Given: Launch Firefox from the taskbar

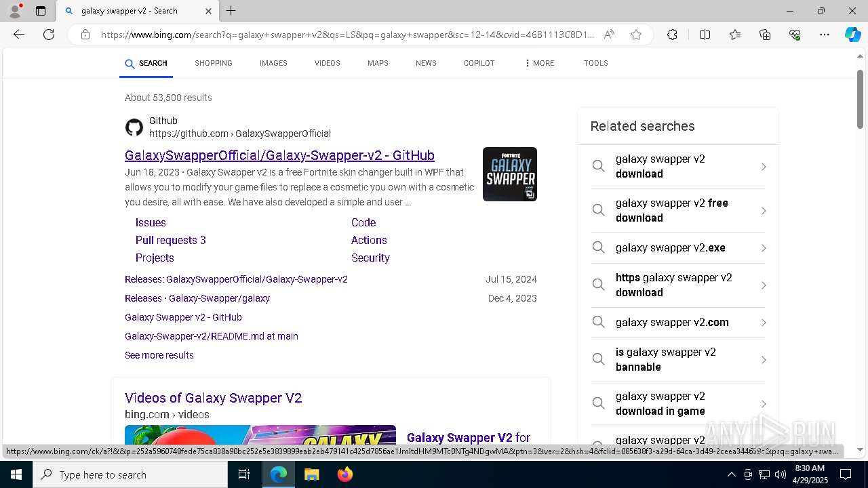Looking at the screenshot, I should click(345, 474).
